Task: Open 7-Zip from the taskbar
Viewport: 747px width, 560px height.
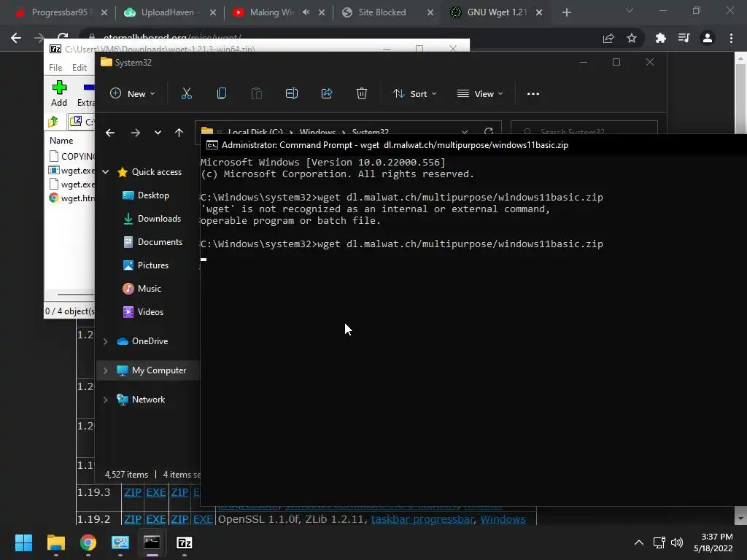Action: [x=185, y=542]
